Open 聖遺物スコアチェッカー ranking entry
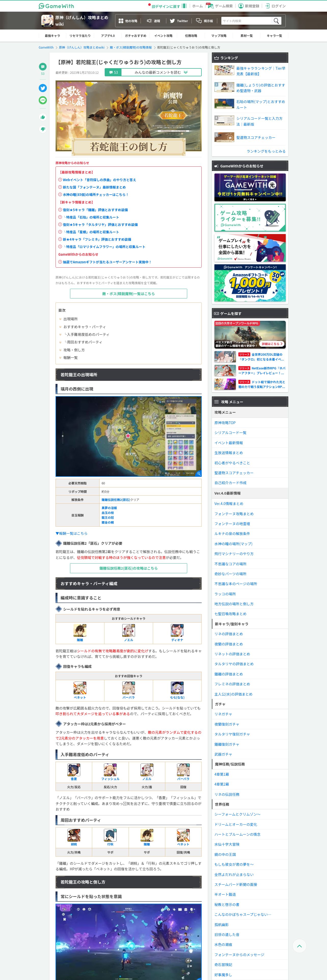 [250, 137]
